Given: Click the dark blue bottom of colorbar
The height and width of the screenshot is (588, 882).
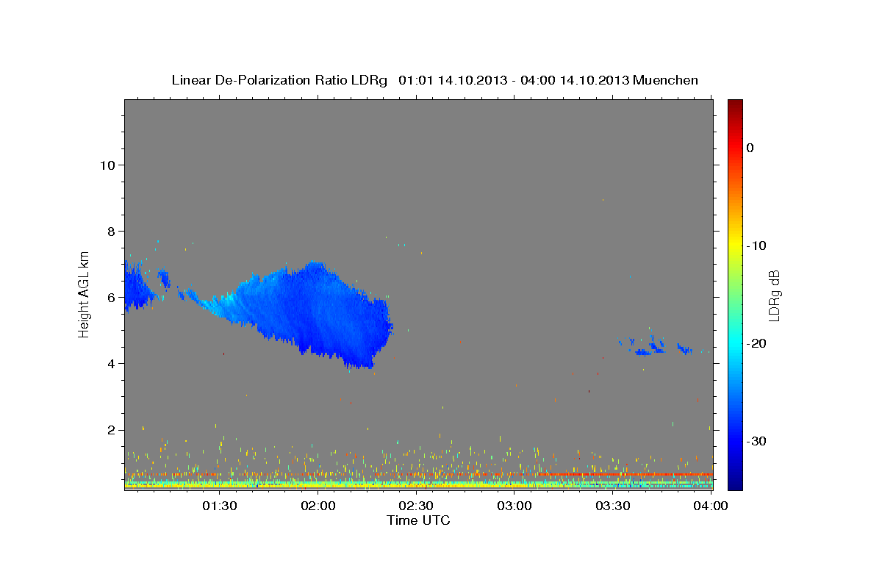Looking at the screenshot, I should [x=734, y=481].
